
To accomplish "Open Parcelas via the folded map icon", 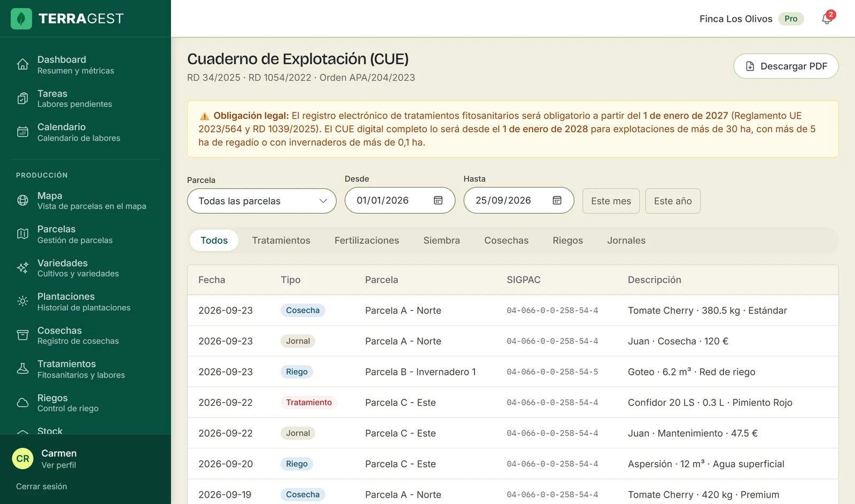I will (x=22, y=234).
